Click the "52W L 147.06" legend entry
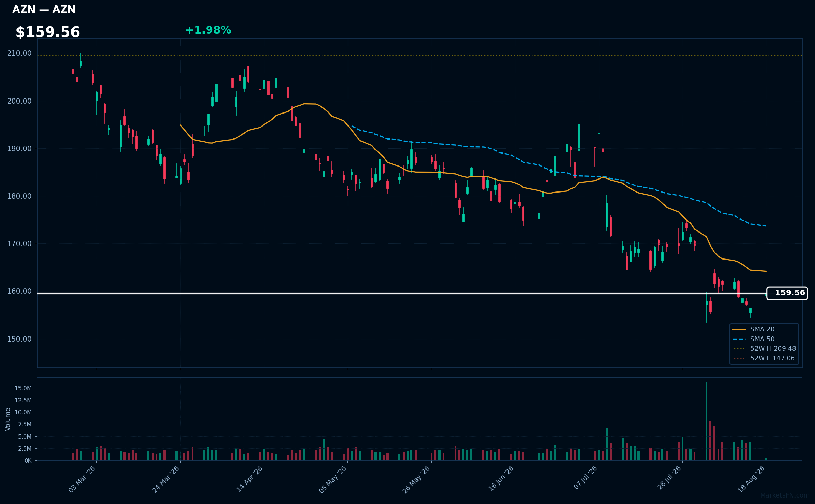 click(x=763, y=358)
